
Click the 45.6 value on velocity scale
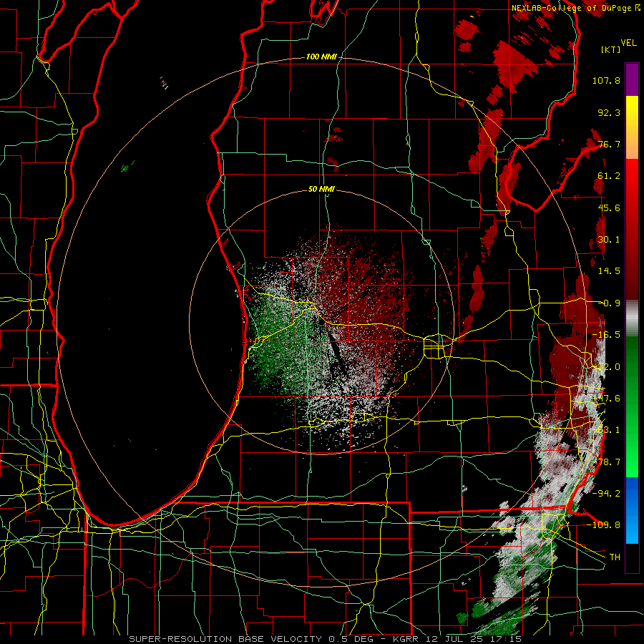[609, 208]
